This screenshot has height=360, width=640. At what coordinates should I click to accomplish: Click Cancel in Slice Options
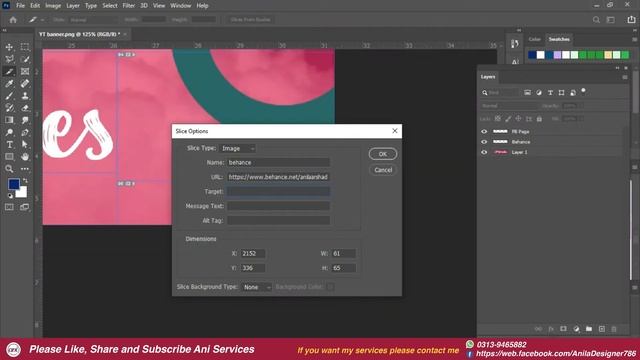383,170
